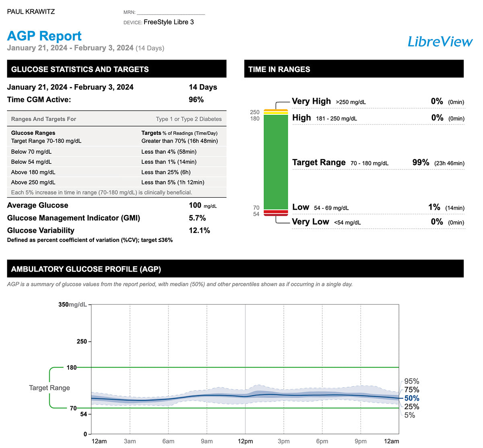Click the LibreView logo
This screenshot has height=448, width=483.
(440, 41)
